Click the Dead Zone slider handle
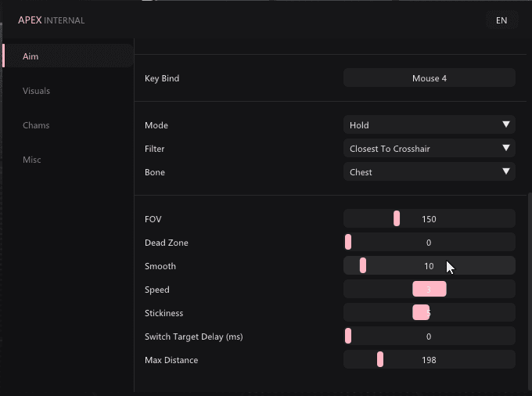The height and width of the screenshot is (396, 532). (348, 242)
